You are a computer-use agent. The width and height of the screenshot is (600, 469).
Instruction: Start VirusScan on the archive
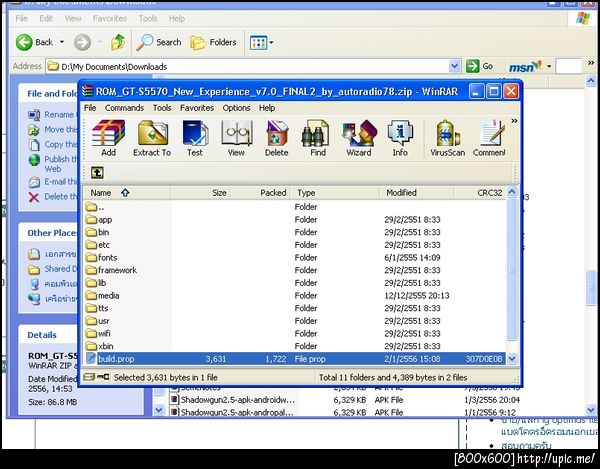[x=447, y=138]
